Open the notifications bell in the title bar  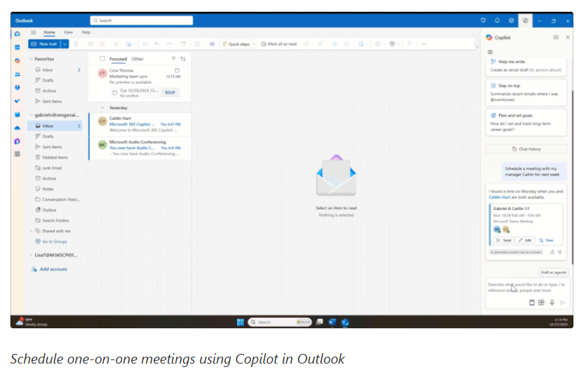[497, 21]
